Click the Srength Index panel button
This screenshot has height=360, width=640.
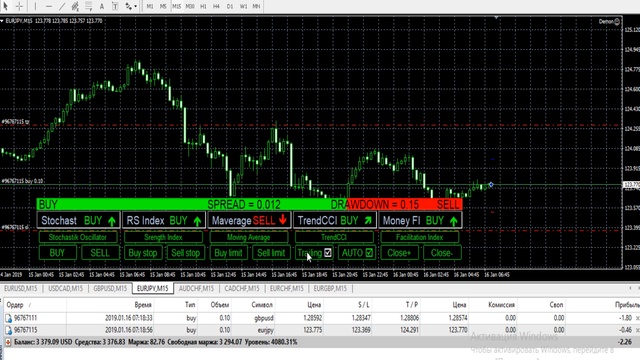pos(163,237)
